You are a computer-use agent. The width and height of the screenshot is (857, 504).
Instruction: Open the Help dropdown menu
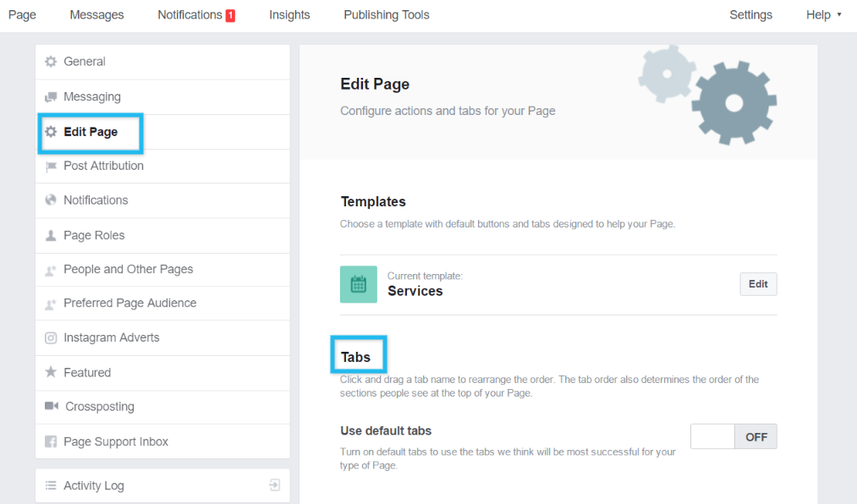(823, 15)
